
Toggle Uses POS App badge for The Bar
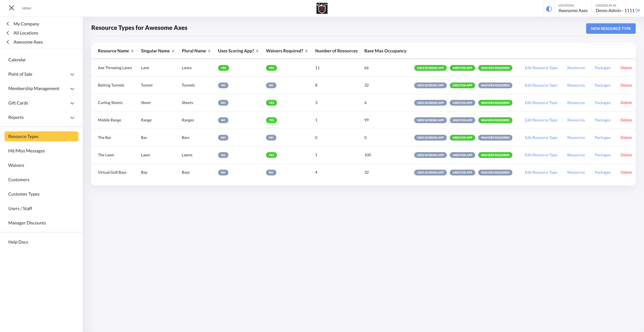(462, 138)
